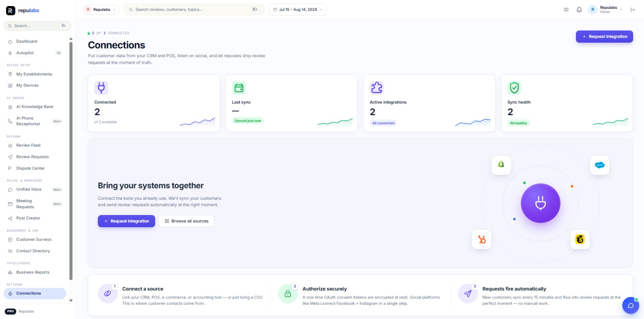The image size is (644, 319).
Task: Click the All connected badge
Action: pos(383,123)
